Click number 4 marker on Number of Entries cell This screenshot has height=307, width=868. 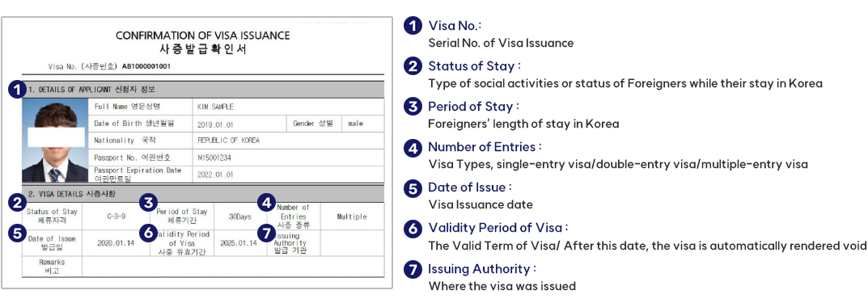268,203
